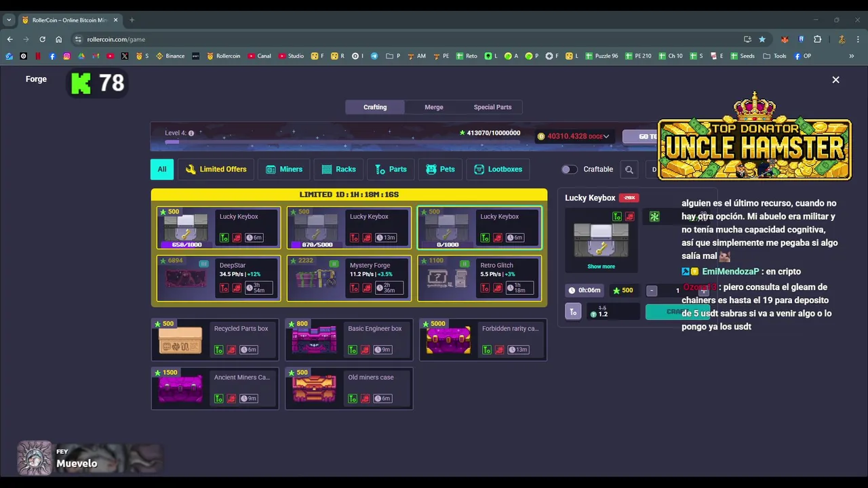Open the Mystery Forge miner recipe
The image size is (868, 488).
(x=349, y=278)
